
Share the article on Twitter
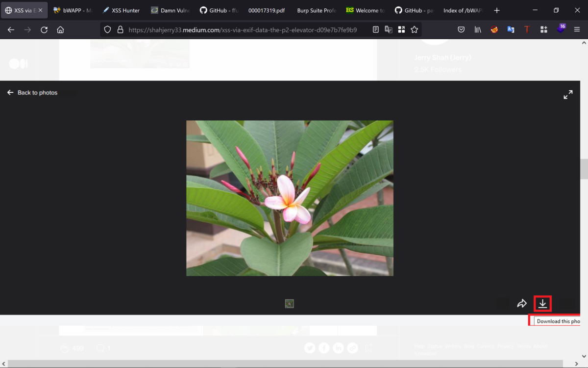310,348
